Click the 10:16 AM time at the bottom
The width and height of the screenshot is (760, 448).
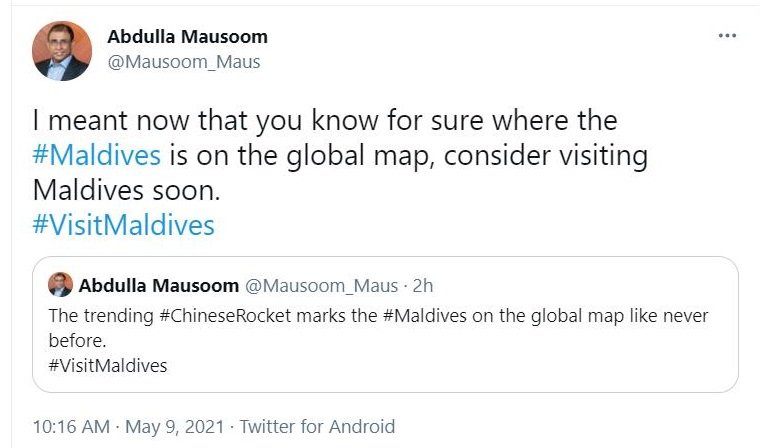[x=70, y=427]
